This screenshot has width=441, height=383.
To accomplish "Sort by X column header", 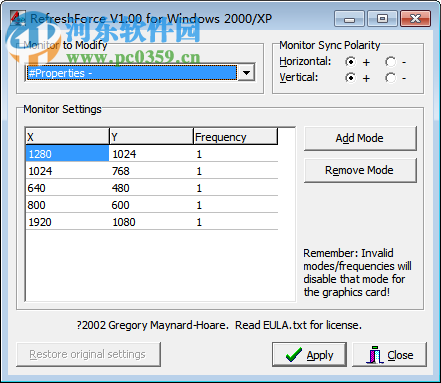I will 67,137.
